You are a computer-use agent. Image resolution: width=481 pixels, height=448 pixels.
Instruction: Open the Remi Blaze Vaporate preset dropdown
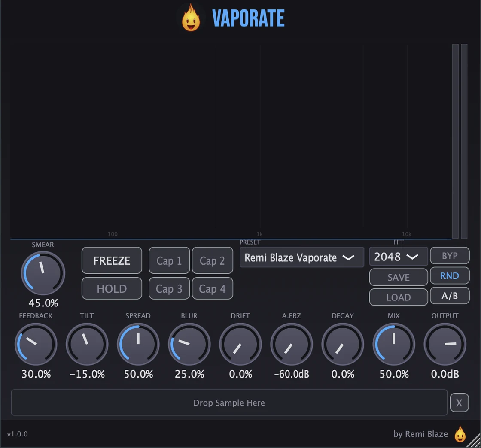pyautogui.click(x=302, y=257)
